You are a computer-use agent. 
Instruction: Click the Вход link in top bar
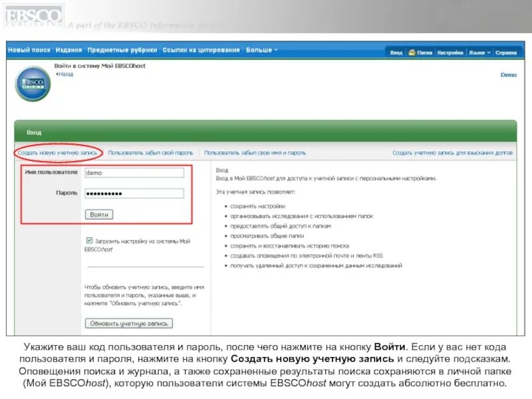pos(396,53)
